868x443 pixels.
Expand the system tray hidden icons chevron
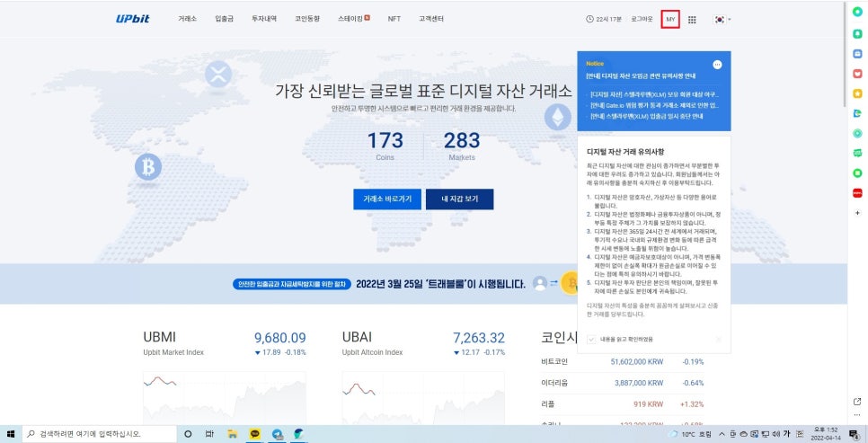click(722, 434)
